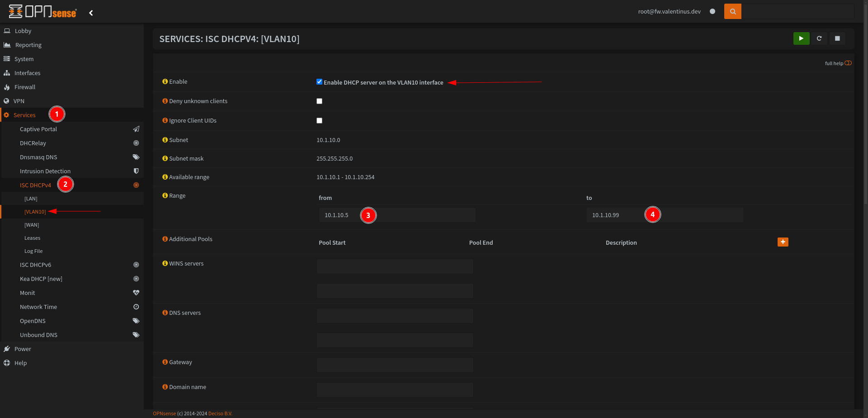The width and height of the screenshot is (868, 418).
Task: Click the Domain name input field
Action: [395, 390]
